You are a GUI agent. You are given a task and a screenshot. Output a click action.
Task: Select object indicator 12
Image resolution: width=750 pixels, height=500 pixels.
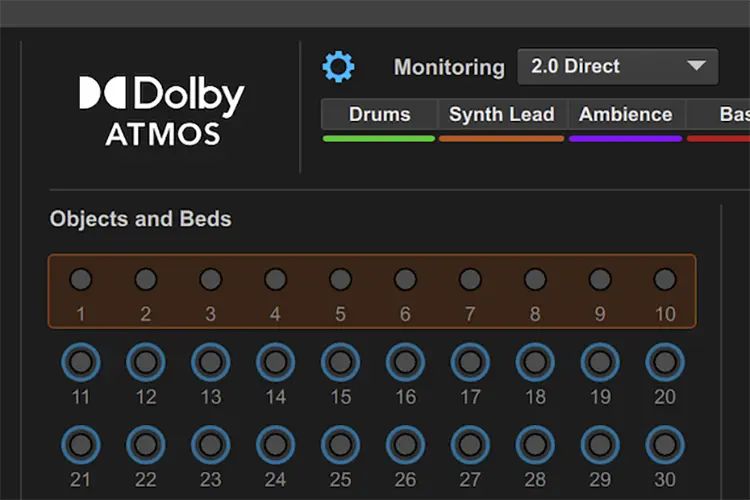click(146, 362)
